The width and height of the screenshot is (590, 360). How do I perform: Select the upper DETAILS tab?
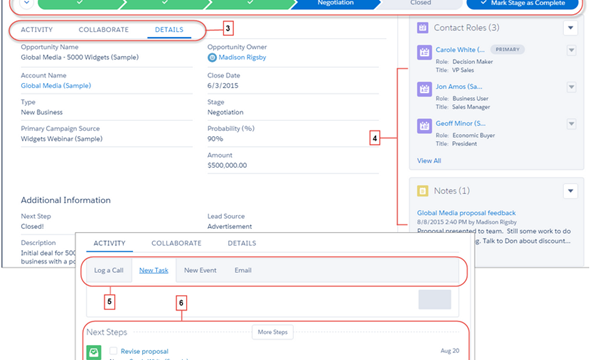pyautogui.click(x=169, y=30)
